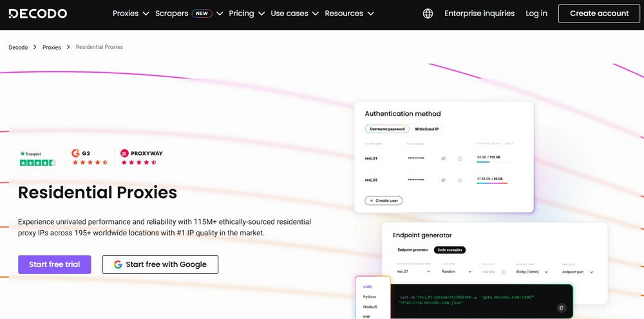The height and width of the screenshot is (319, 644).
Task: Expand the Proxies menu
Action: click(x=131, y=14)
